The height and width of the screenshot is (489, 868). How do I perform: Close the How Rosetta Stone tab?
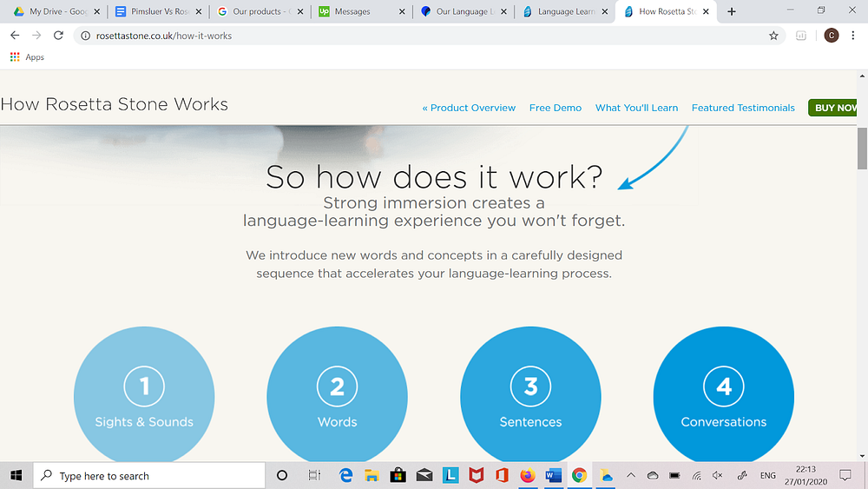[706, 11]
